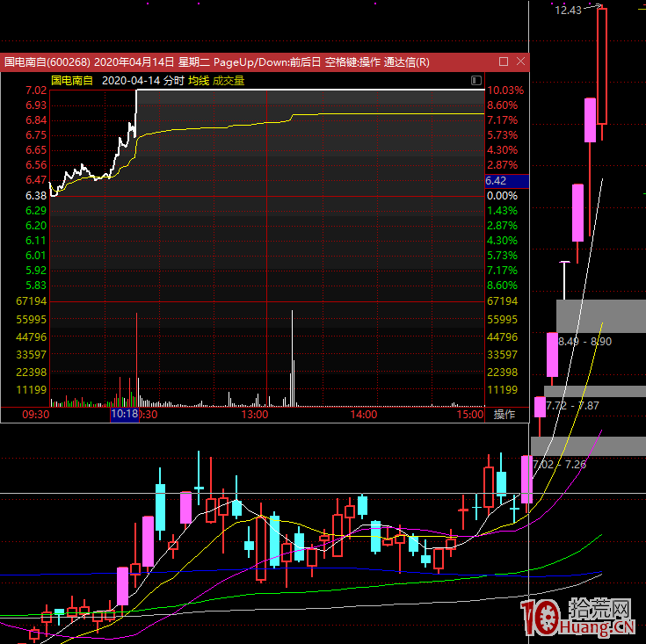Click the 6.93 price axis label
Viewport: 646px width, 644px height.
point(36,105)
